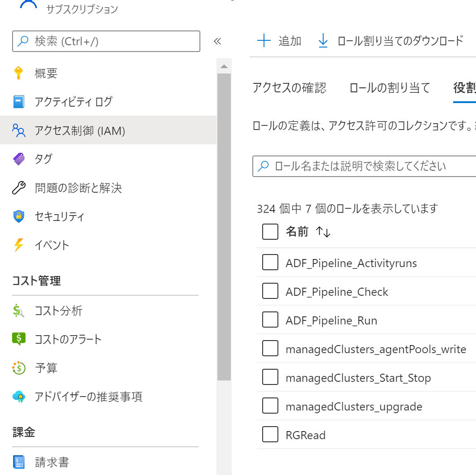Open the セキュリティ shield icon

pos(19,216)
